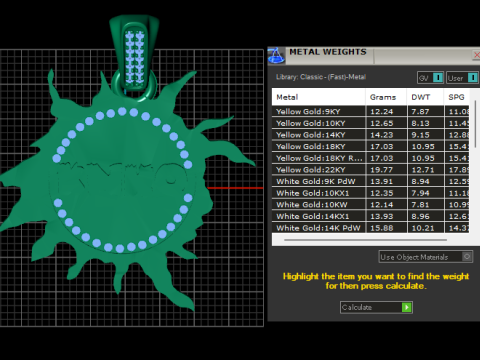The width and height of the screenshot is (480, 360).
Task: Click the 8.13 DWT value
Action: pyautogui.click(x=420, y=123)
